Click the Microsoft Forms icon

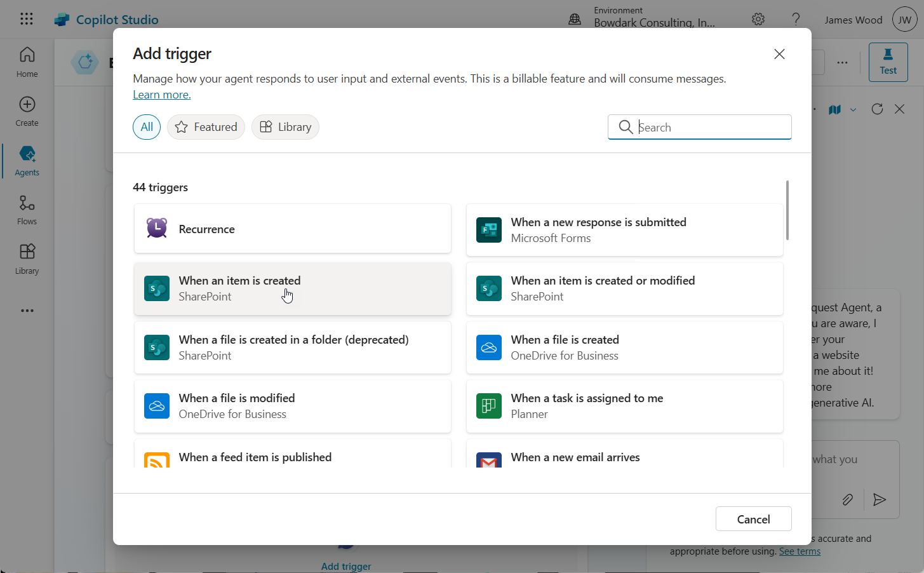coord(489,230)
